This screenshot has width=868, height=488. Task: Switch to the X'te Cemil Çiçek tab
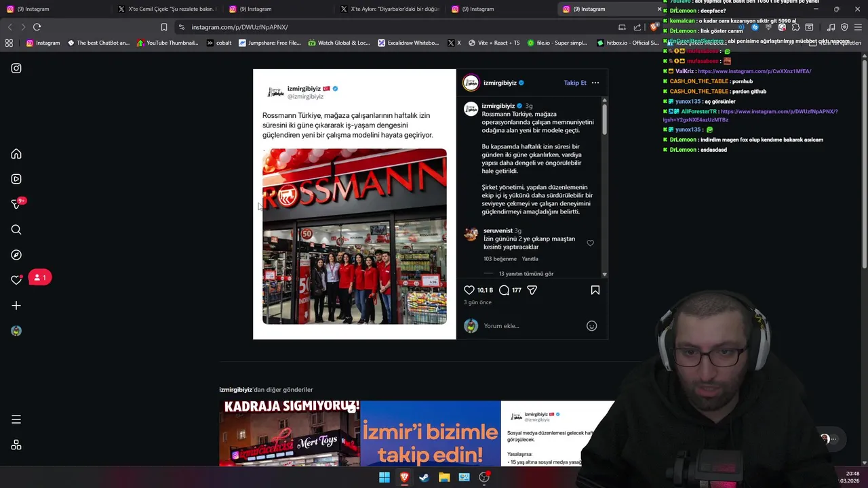click(x=166, y=9)
